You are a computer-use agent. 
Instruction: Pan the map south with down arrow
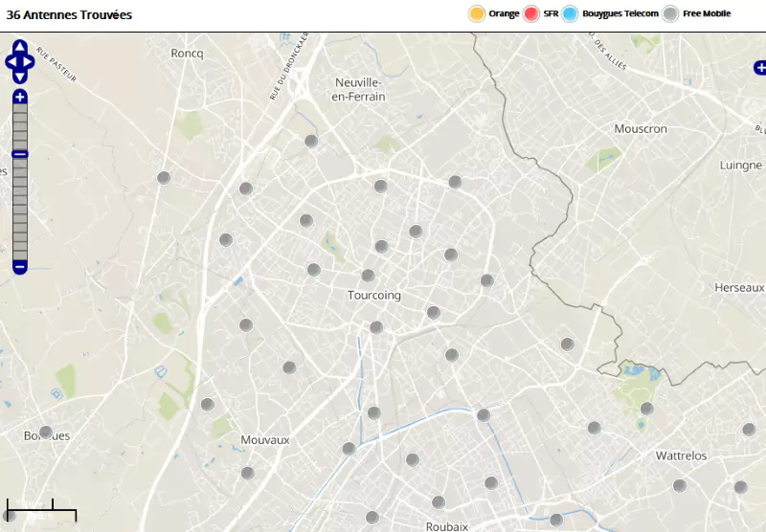(x=20, y=77)
